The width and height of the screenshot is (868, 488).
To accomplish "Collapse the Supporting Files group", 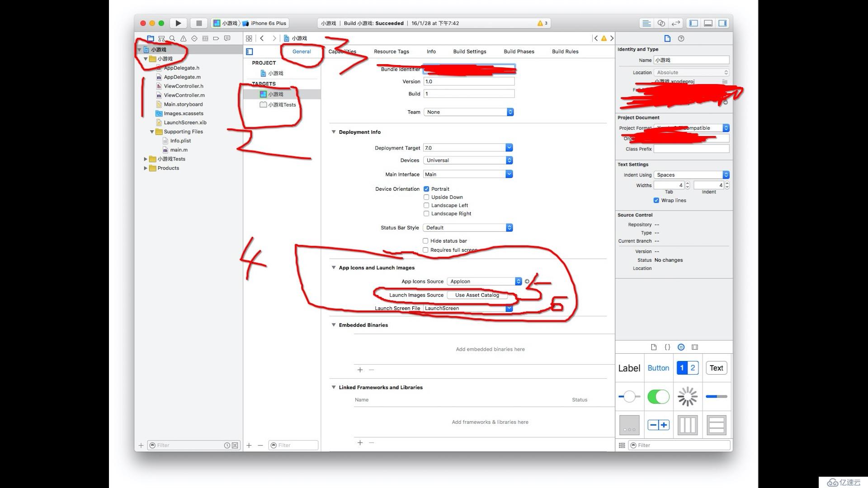I will pyautogui.click(x=152, y=131).
